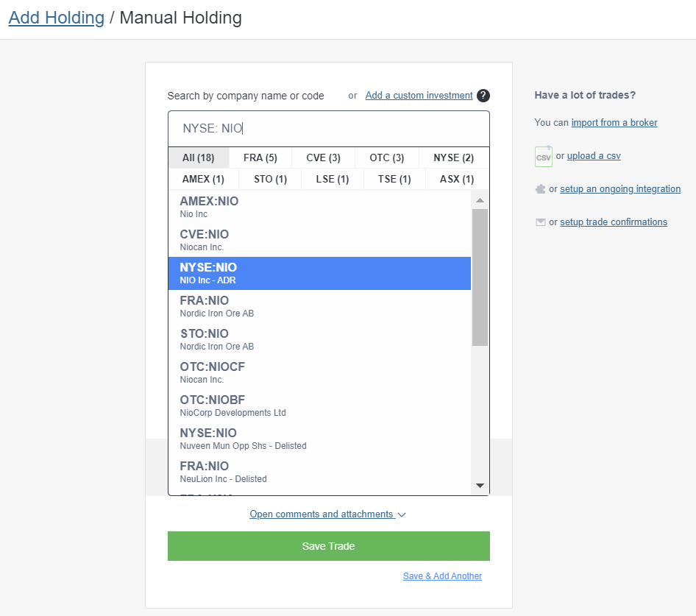Open comments and attachments link
The image size is (696, 616).
[x=322, y=514]
